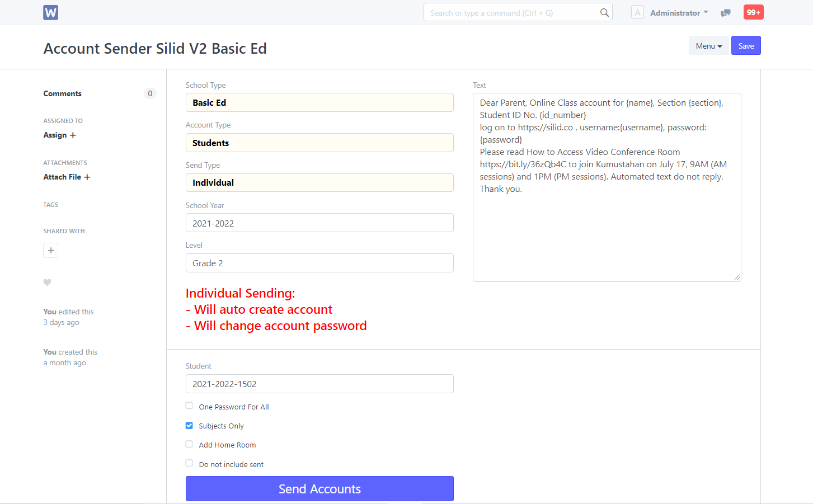Click the Student field 2021-2022-1502
The width and height of the screenshot is (813, 504).
click(x=319, y=384)
